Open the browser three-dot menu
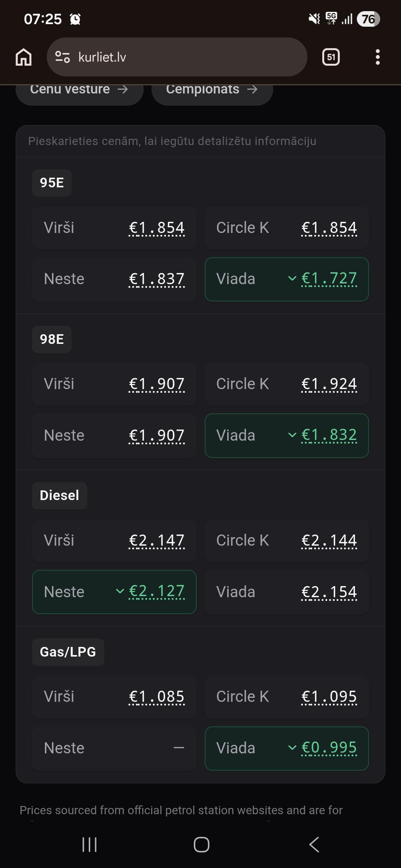This screenshot has width=401, height=868. click(x=378, y=57)
